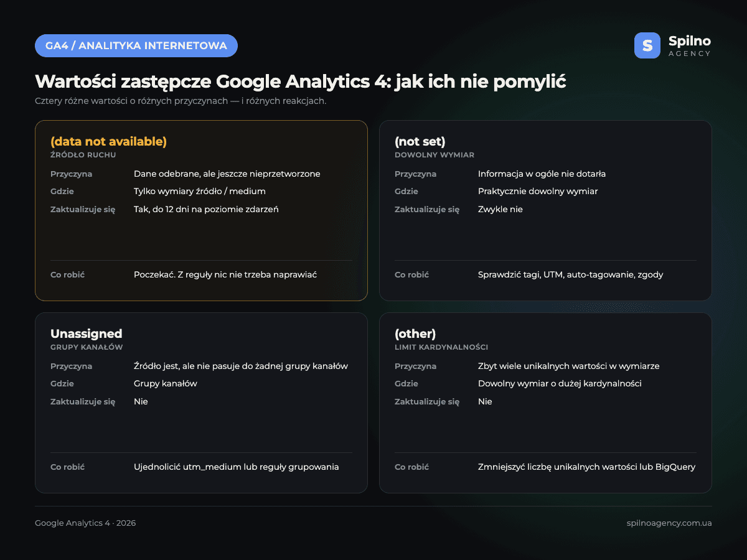Click the '(not set)' card heading
The image size is (747, 560).
tap(420, 141)
